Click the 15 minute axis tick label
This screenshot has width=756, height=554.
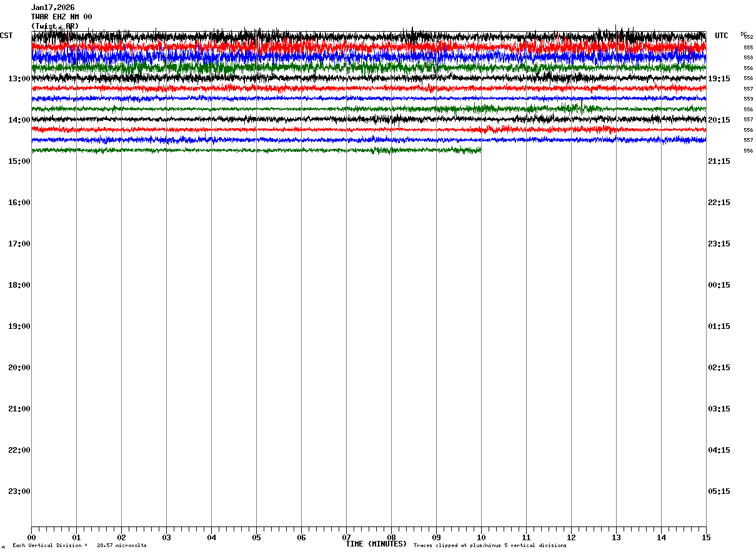(706, 538)
